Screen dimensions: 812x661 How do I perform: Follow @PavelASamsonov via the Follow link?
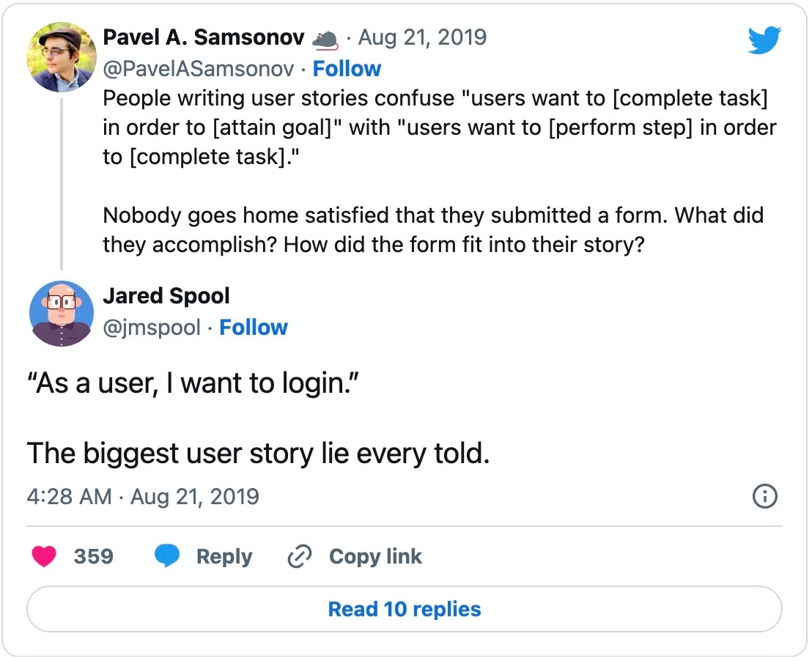[x=347, y=69]
